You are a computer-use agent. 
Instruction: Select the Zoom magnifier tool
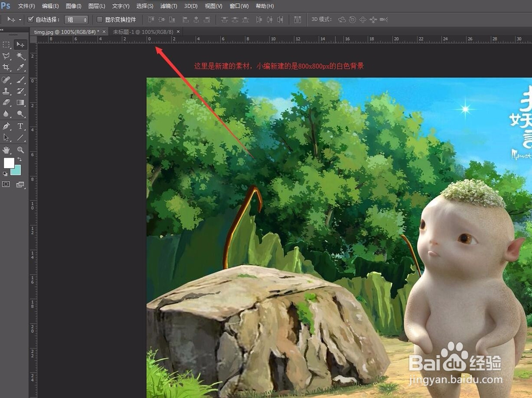(20, 150)
